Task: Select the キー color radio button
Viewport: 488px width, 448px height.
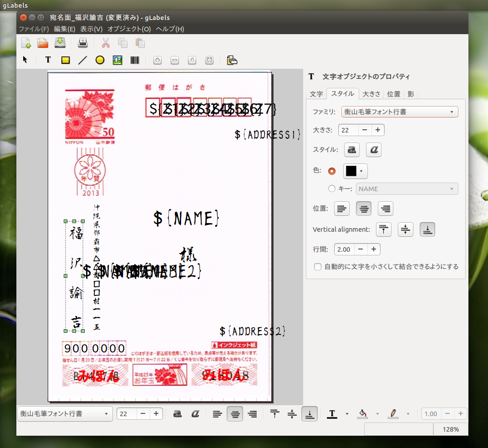Action: (331, 188)
